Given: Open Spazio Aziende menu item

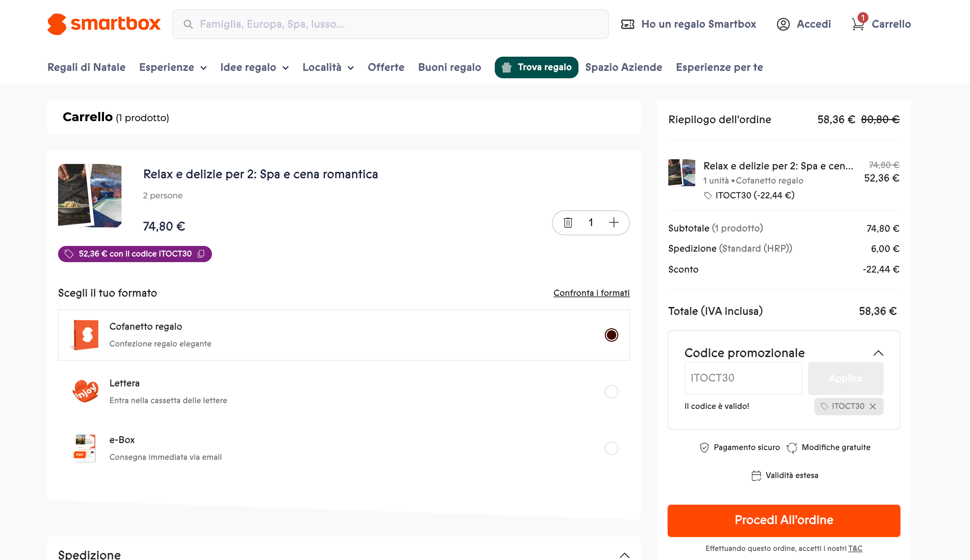Looking at the screenshot, I should (623, 67).
